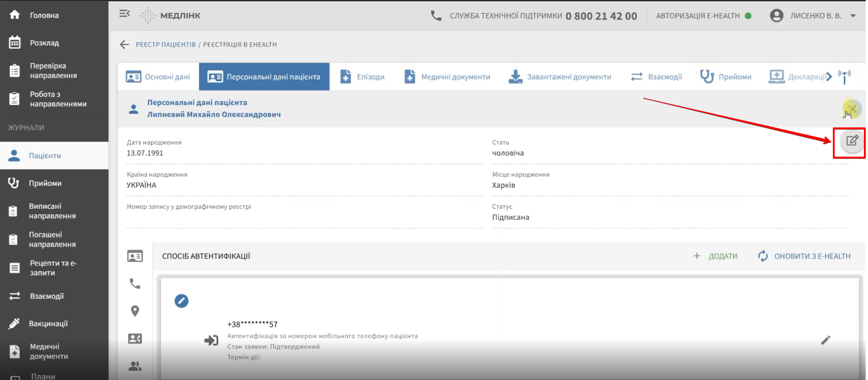Open the Прийоми tab
This screenshot has width=868, height=380.
point(726,77)
